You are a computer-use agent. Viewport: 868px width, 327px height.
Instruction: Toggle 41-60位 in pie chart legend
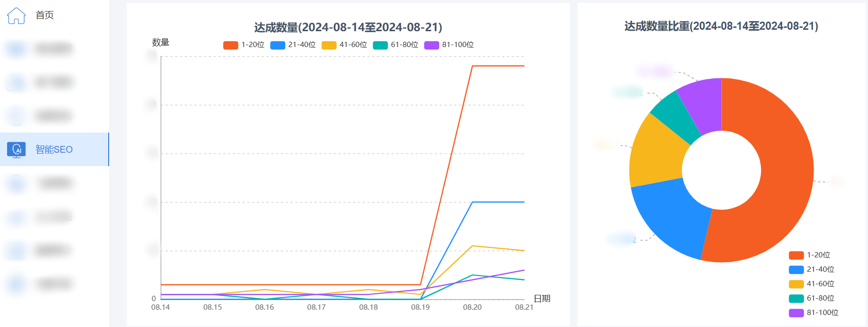pos(812,284)
